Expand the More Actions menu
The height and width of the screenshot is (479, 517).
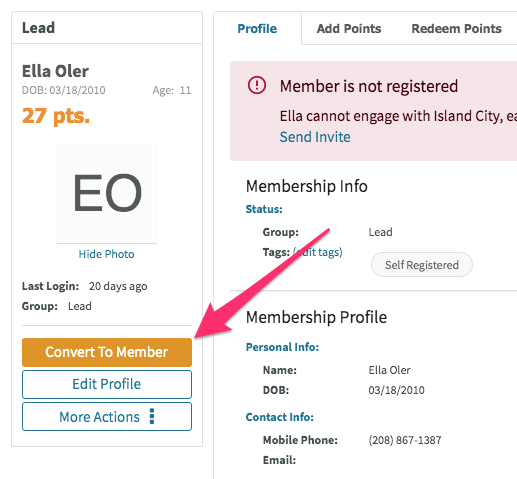[x=107, y=417]
